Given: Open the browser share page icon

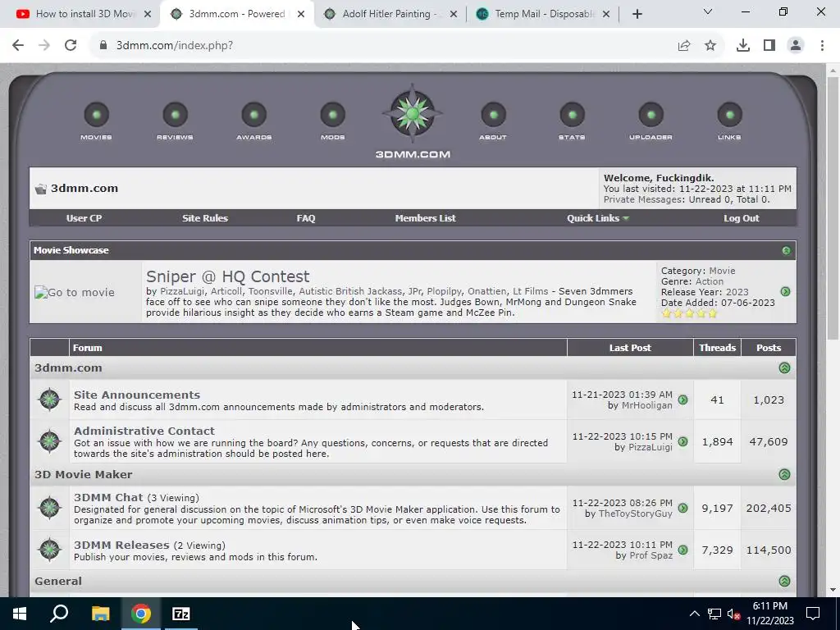Looking at the screenshot, I should (684, 46).
